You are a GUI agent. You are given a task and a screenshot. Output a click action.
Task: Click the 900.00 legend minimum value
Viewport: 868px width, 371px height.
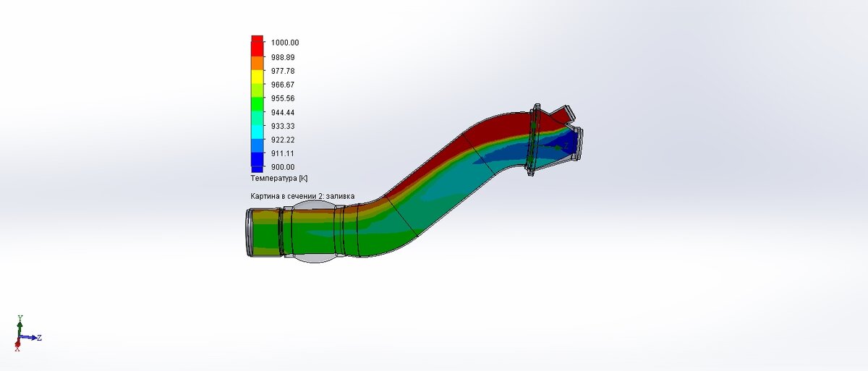[283, 167]
